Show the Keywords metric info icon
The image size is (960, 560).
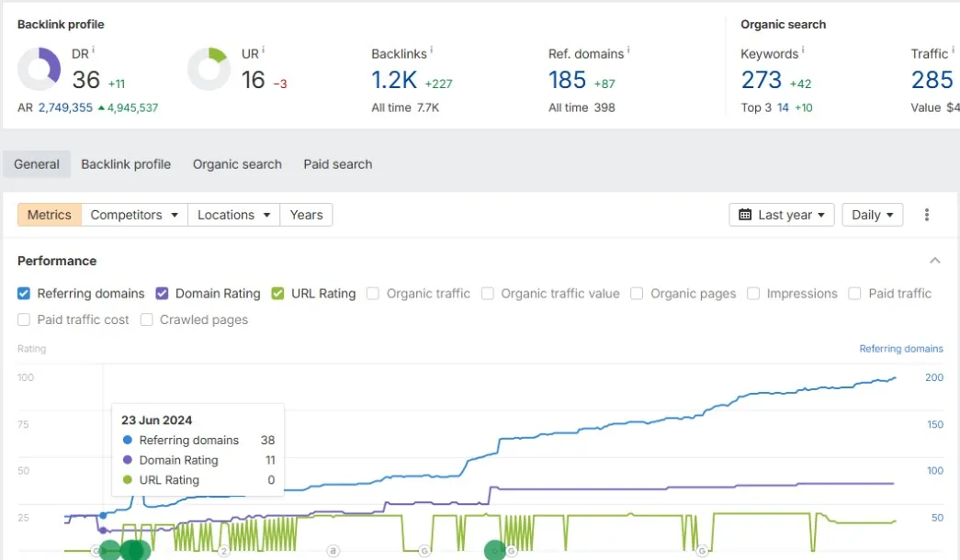803,50
